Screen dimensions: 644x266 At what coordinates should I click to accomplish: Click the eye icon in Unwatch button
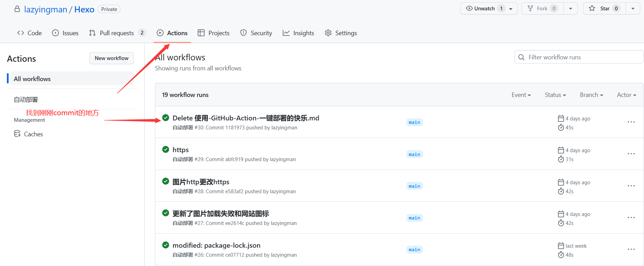pyautogui.click(x=469, y=8)
